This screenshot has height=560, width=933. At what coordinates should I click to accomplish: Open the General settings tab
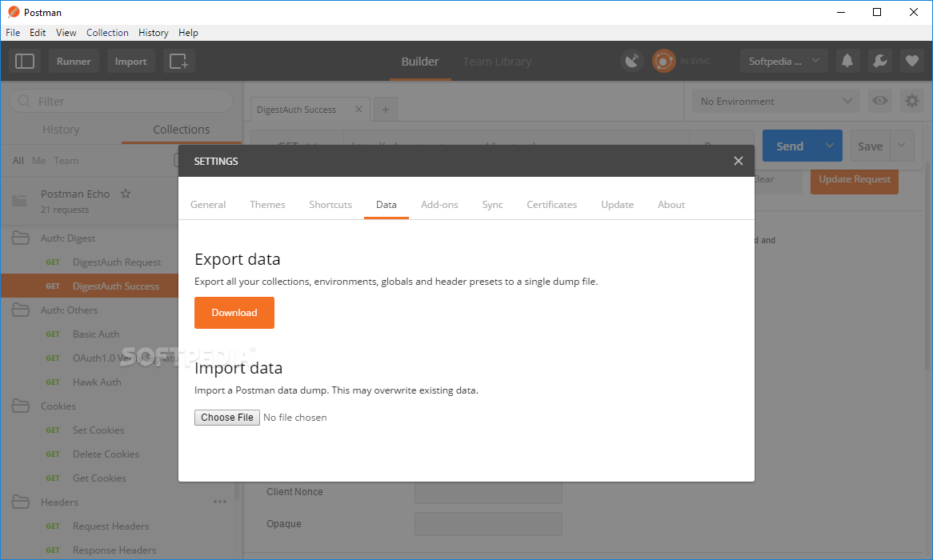208,205
